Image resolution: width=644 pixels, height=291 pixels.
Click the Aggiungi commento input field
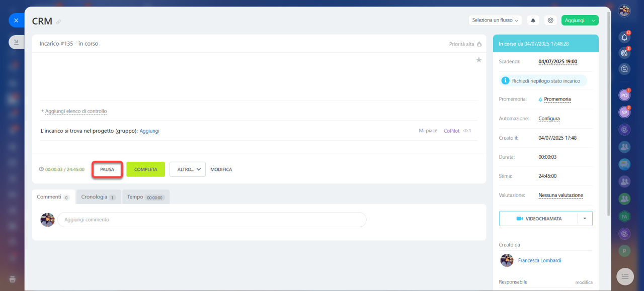point(212,220)
